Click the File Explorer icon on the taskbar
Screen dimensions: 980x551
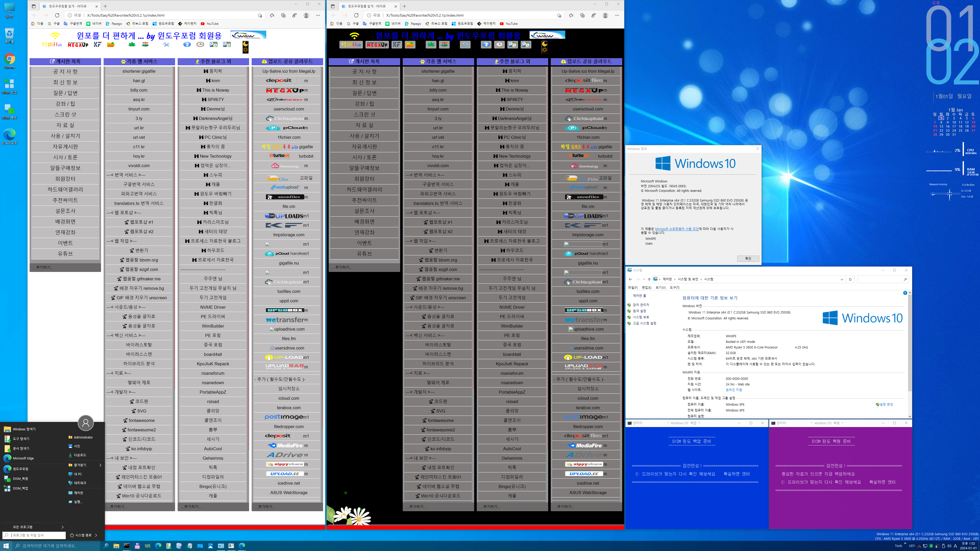(x=116, y=546)
